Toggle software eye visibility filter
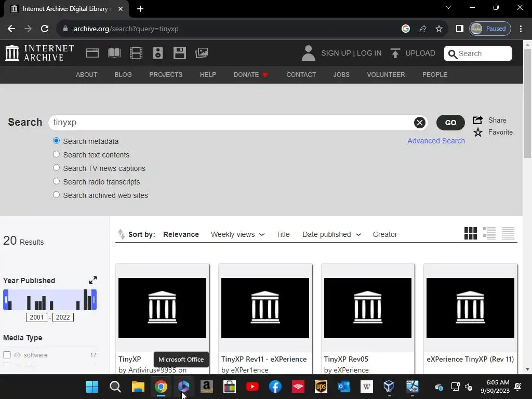 coord(17,355)
